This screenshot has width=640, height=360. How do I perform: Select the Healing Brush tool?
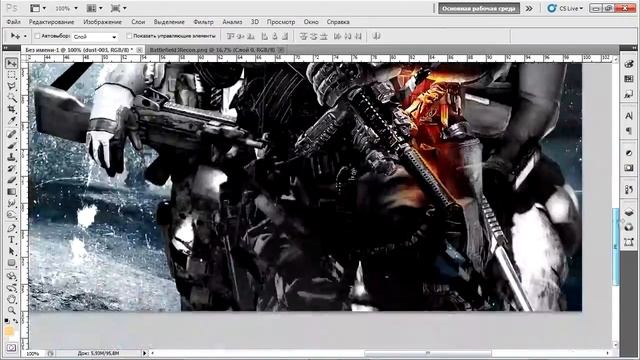click(x=11, y=134)
